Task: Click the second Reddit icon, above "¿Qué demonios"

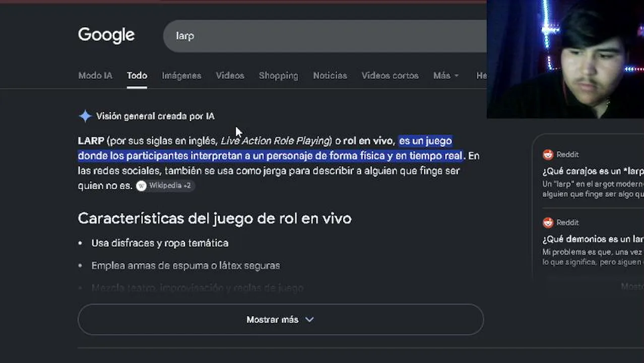Action: 548,222
